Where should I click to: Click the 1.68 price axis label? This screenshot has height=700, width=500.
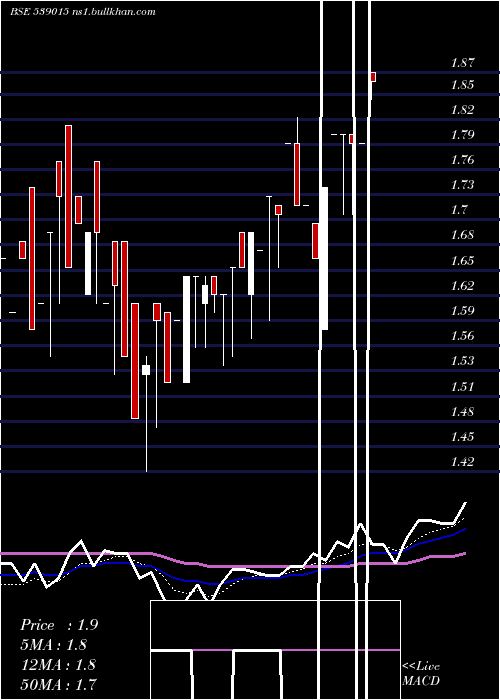coord(462,235)
